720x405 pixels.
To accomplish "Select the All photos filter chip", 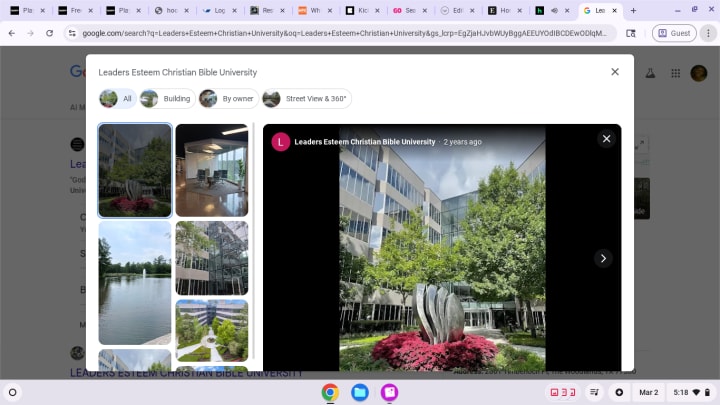I will [117, 98].
